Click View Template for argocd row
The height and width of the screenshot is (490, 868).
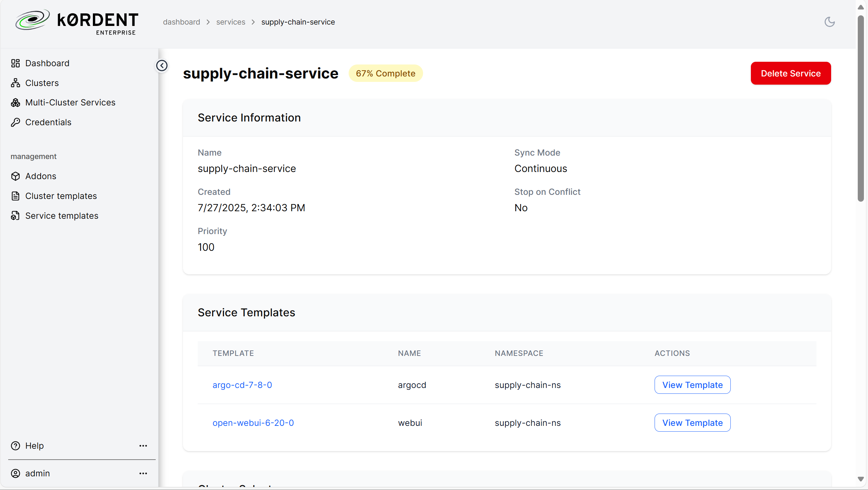(692, 385)
